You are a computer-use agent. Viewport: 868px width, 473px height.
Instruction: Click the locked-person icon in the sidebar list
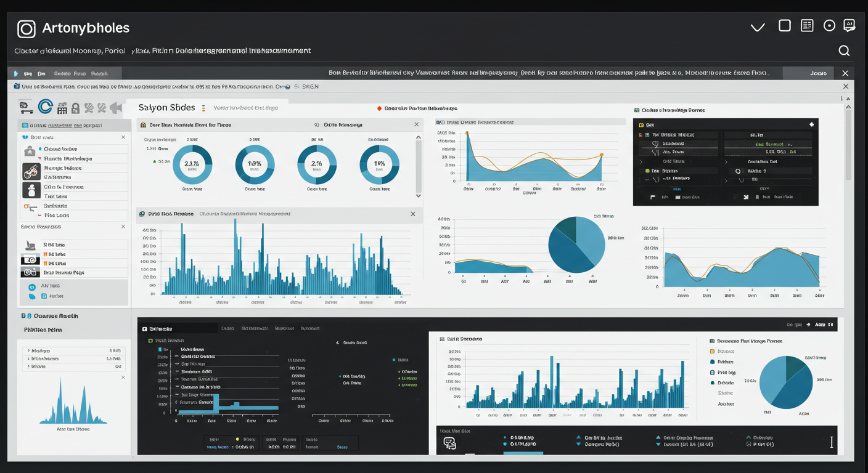pyautogui.click(x=30, y=151)
